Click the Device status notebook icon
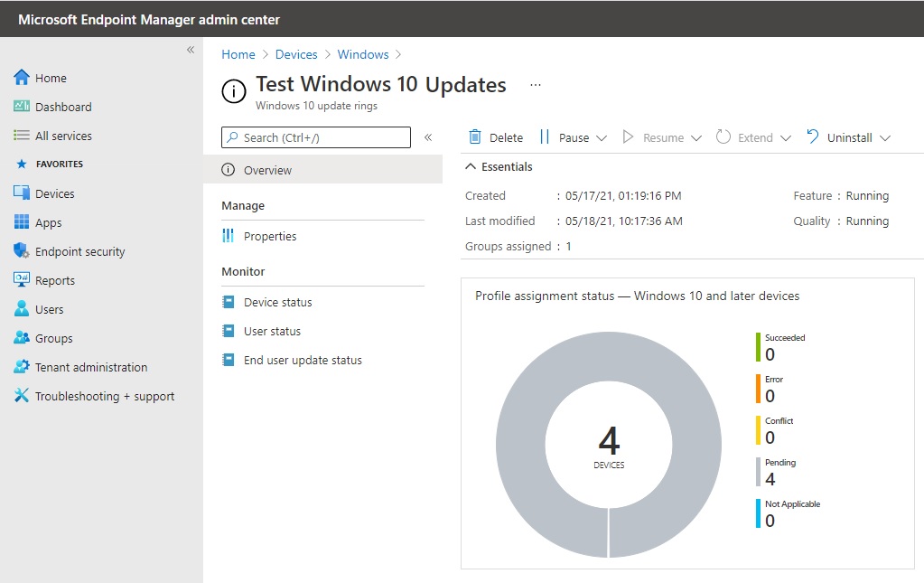The image size is (924, 583). point(228,302)
